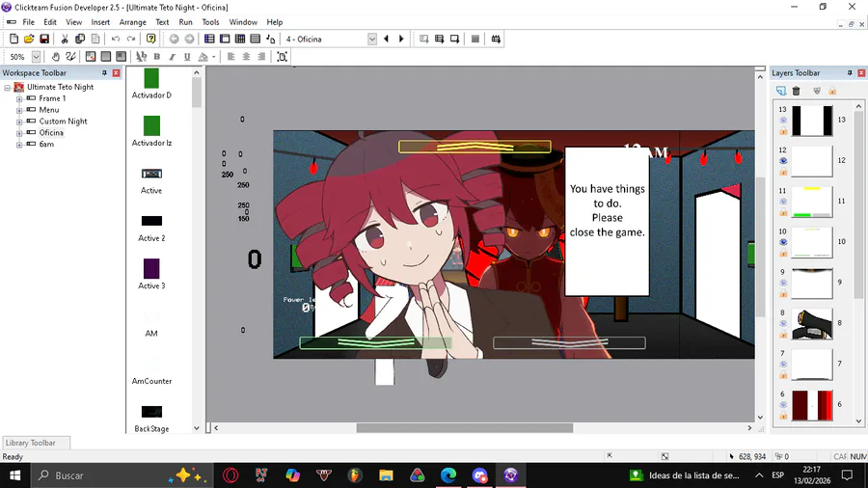
Task: Run the current frame
Action: (x=454, y=39)
